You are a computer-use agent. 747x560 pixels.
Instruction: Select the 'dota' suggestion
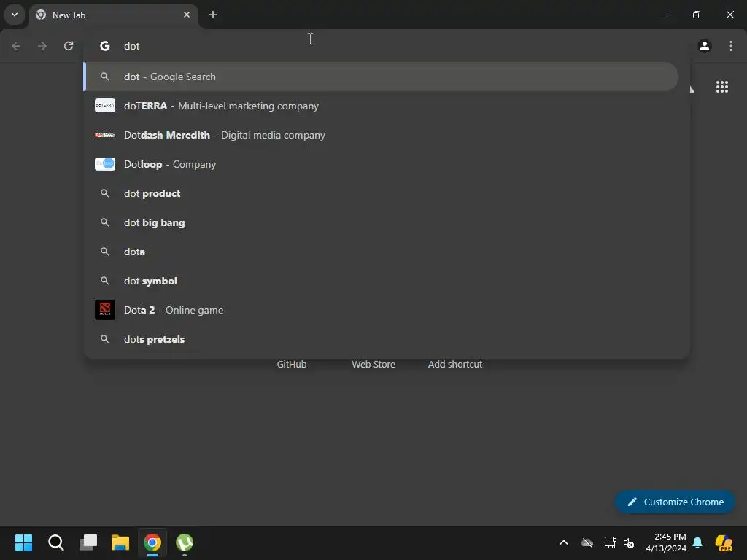coord(381,252)
